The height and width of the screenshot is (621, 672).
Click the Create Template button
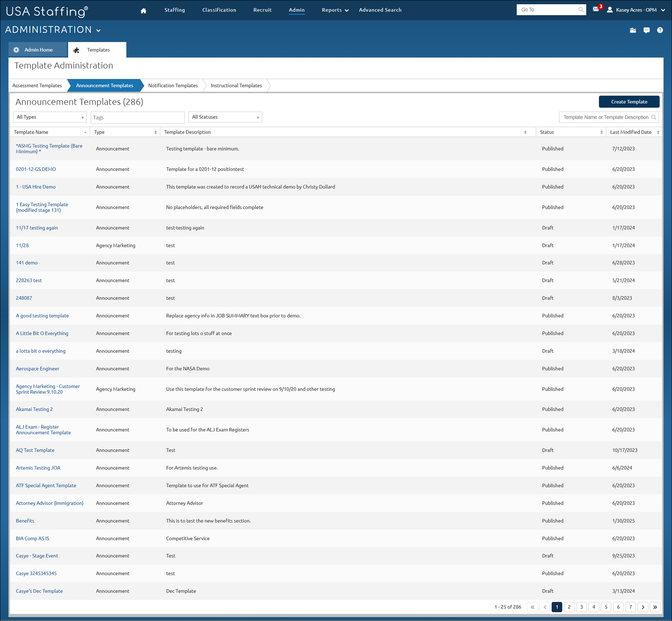coord(629,102)
